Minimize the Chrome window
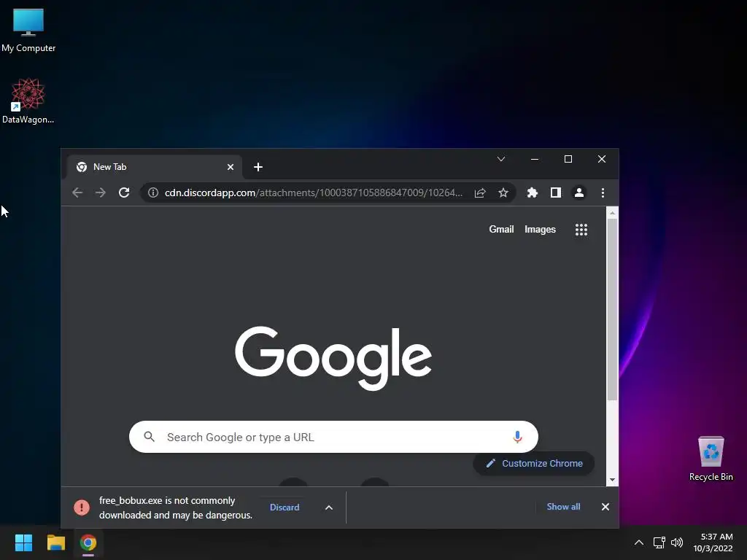The image size is (747, 560). pyautogui.click(x=535, y=159)
